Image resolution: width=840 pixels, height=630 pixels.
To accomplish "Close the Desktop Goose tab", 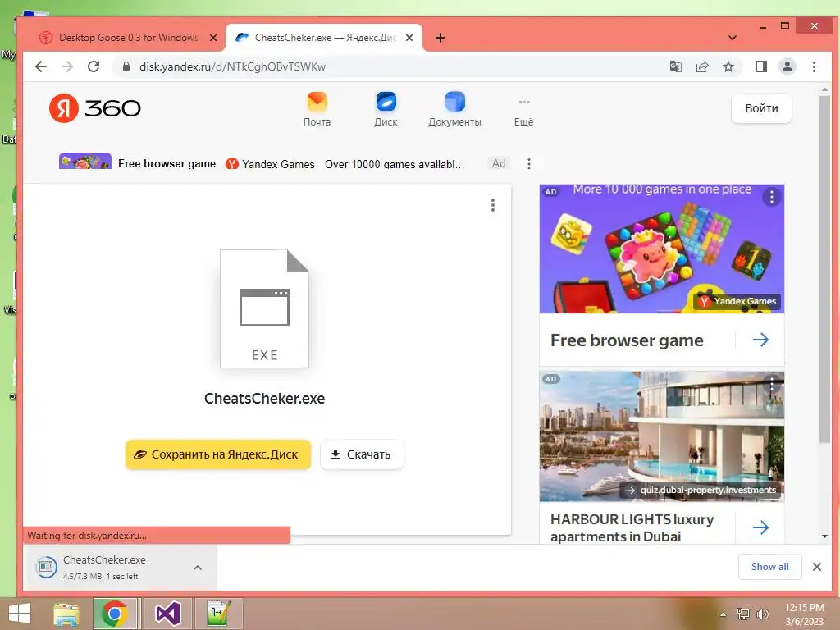I will 212,38.
